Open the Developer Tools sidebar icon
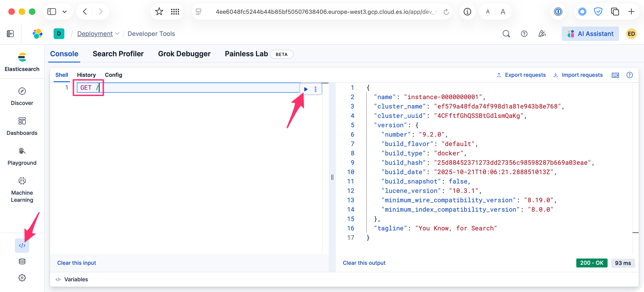Screen dimensions: 644x292 click(x=22, y=246)
